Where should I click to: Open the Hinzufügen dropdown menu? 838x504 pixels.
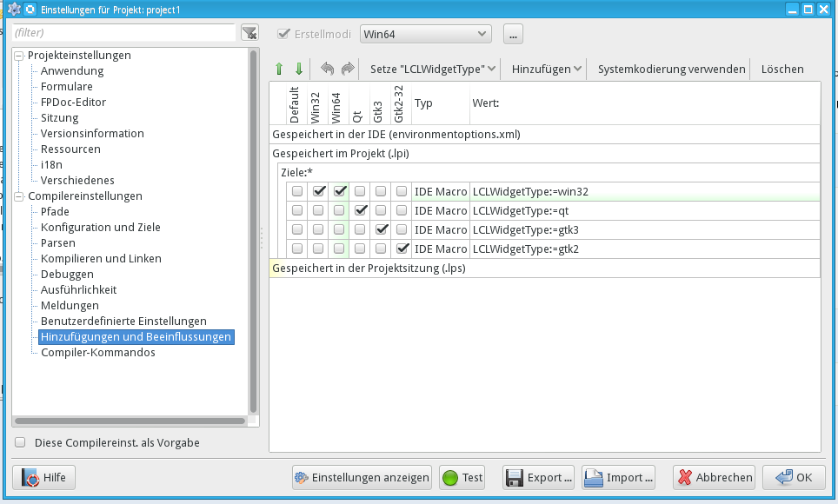547,69
